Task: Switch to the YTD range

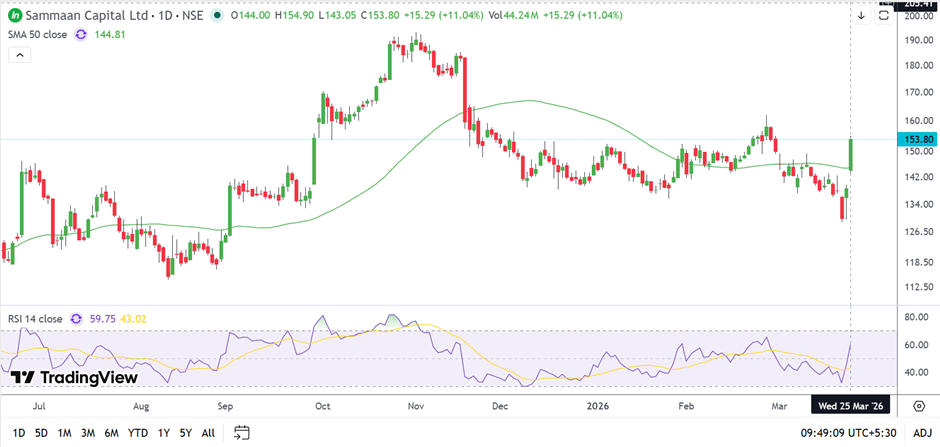Action: click(x=137, y=432)
